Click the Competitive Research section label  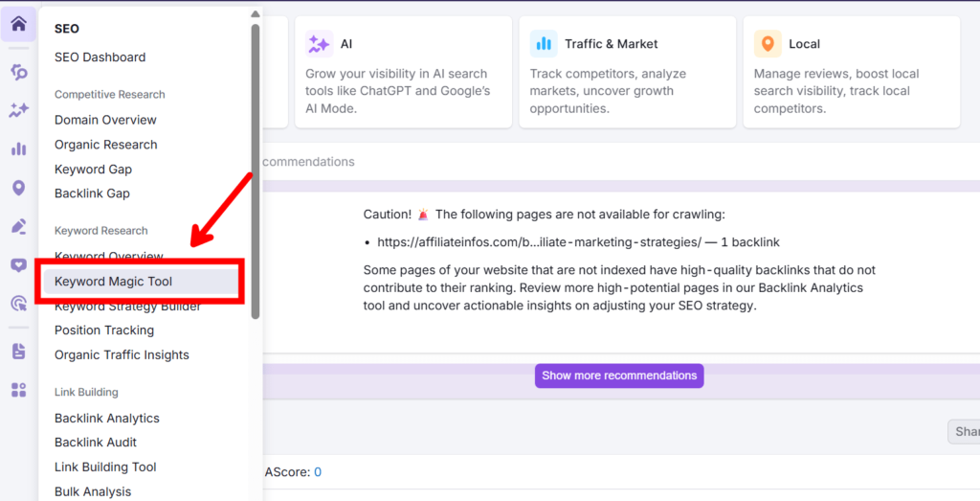(109, 95)
